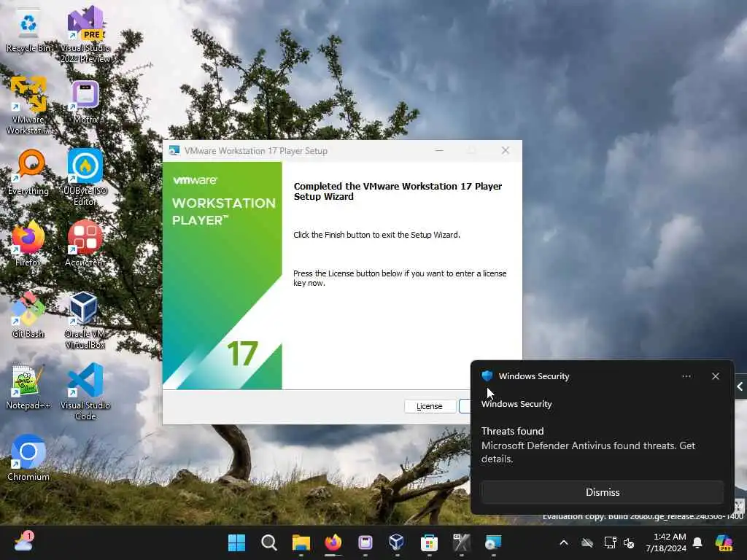Select the UUByte ISO Editor desktop icon

(x=85, y=177)
